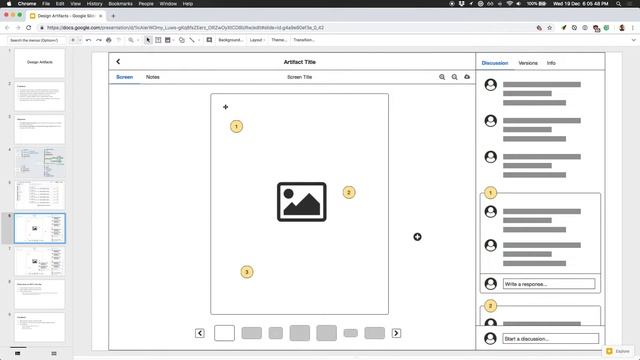Click the zoom in magnifier in wireframe
Viewport: 640px width, 360px height.
coord(442,77)
